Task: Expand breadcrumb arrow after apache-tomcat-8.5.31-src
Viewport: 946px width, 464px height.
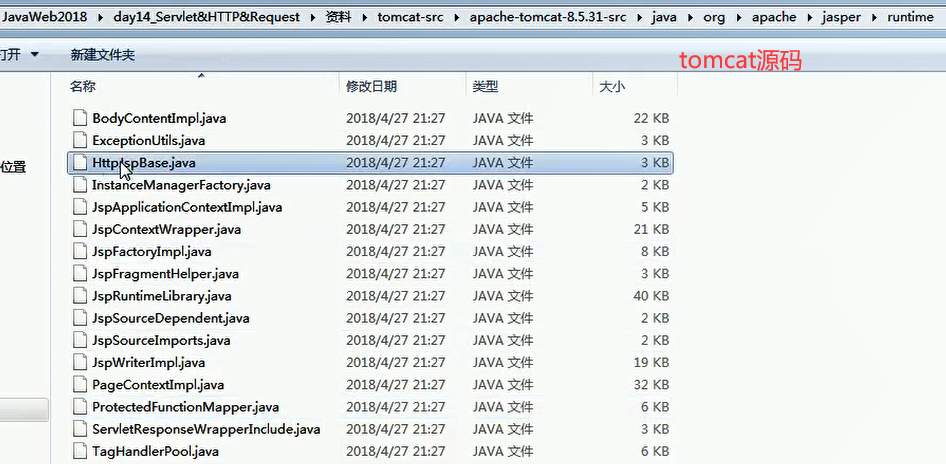Action: click(639, 17)
